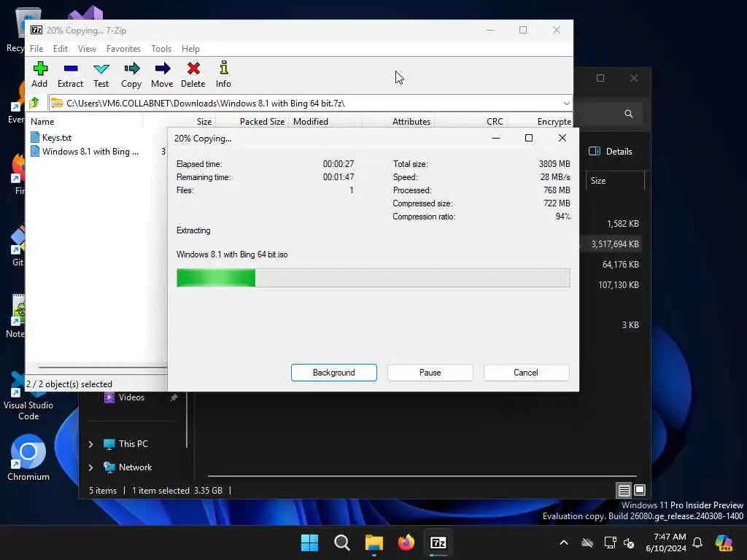Expand the This PC tree node
Viewport: 747px width, 560px height.
coord(90,444)
